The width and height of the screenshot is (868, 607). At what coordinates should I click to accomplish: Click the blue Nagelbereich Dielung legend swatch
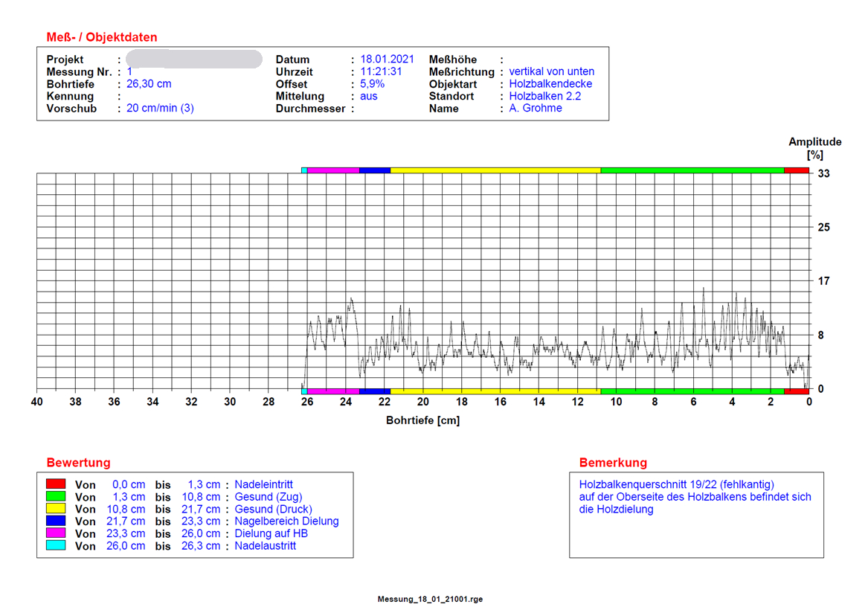click(x=56, y=521)
